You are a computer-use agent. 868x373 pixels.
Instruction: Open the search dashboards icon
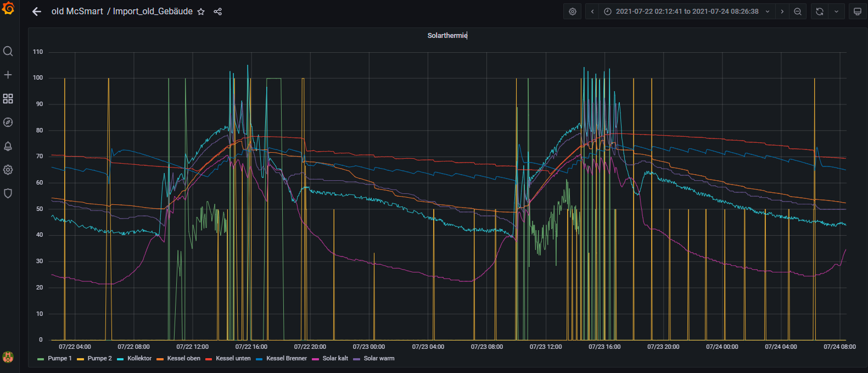8,51
